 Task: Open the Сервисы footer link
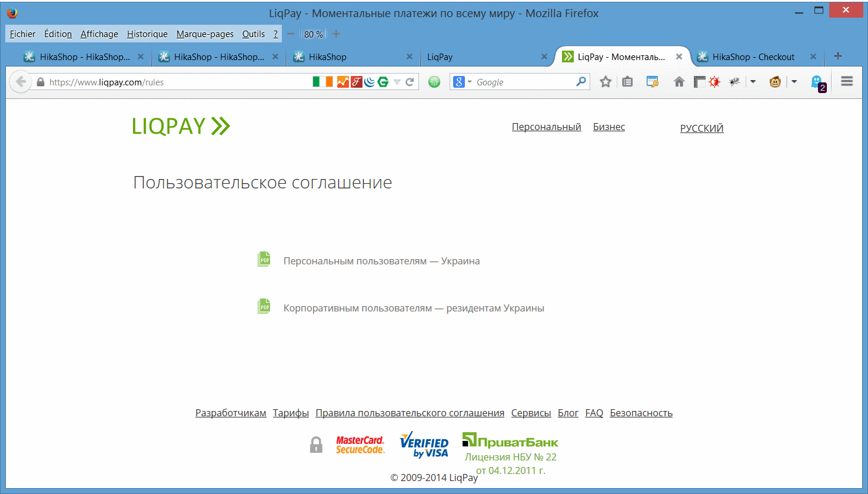pyautogui.click(x=531, y=413)
